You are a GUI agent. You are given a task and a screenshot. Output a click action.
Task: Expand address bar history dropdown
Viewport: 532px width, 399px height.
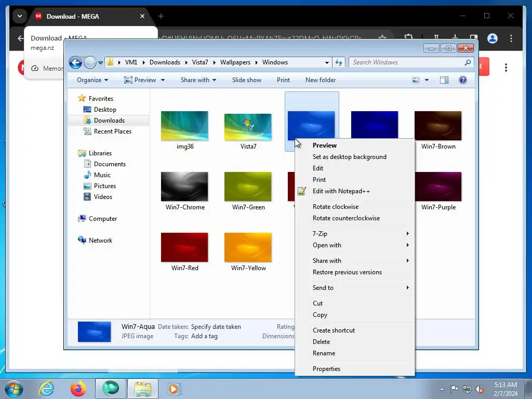(327, 63)
